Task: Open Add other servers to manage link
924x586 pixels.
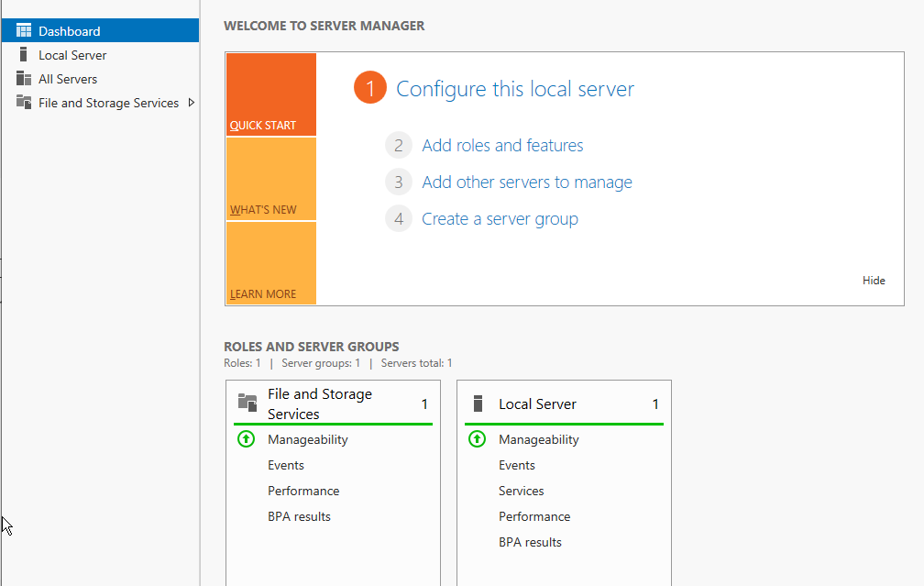Action: pyautogui.click(x=527, y=182)
